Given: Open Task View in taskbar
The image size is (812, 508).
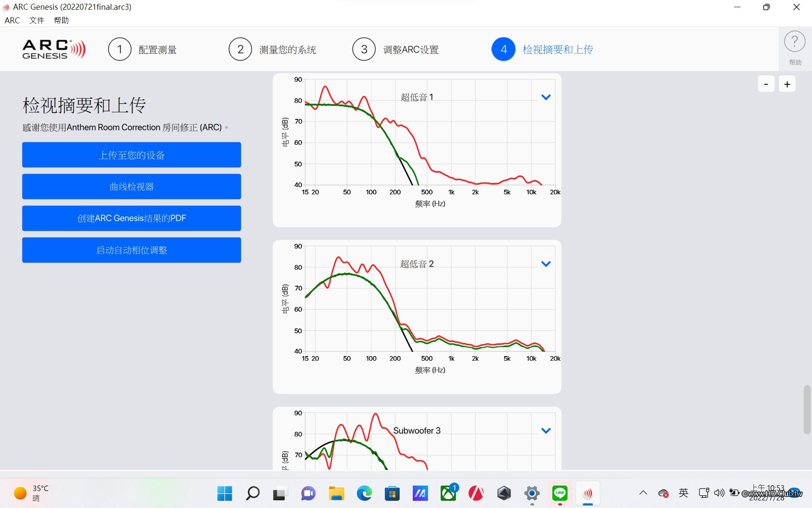Looking at the screenshot, I should [280, 493].
